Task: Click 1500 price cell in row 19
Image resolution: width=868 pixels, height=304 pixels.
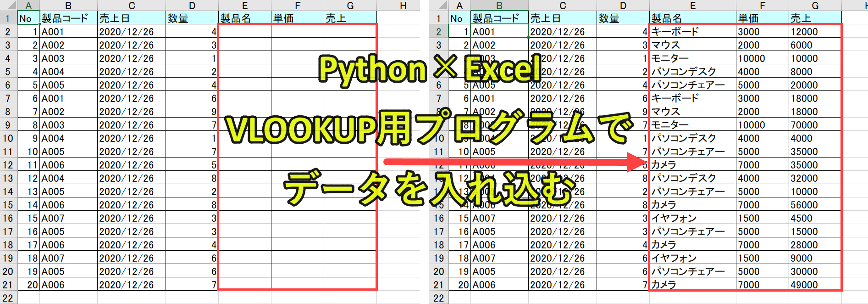Action: [x=763, y=258]
